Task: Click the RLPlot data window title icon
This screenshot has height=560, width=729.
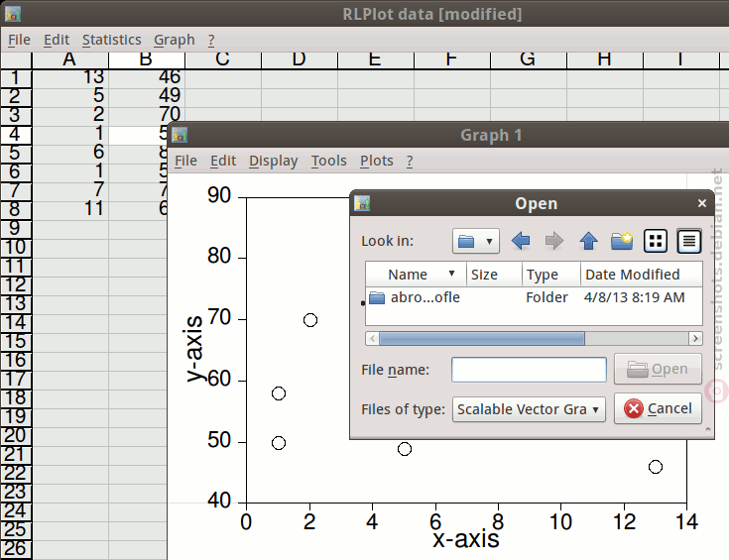Action: (13, 14)
